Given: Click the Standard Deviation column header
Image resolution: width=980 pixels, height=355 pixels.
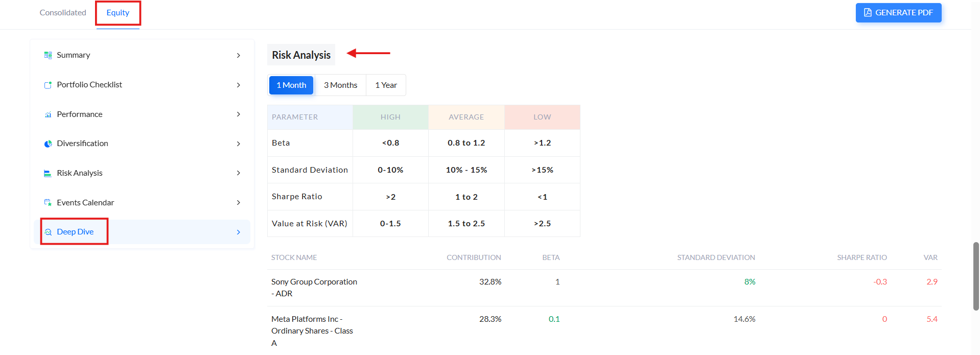Looking at the screenshot, I should click(x=716, y=257).
